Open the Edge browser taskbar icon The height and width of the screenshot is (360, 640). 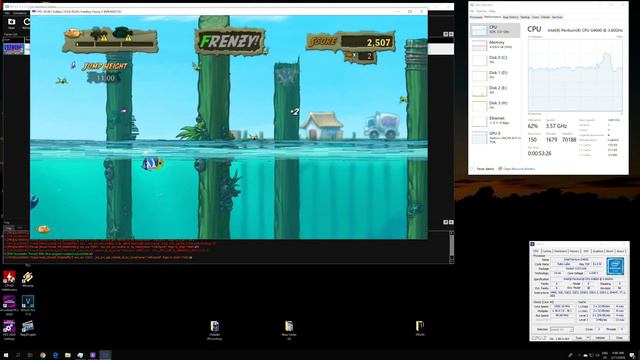(x=56, y=355)
